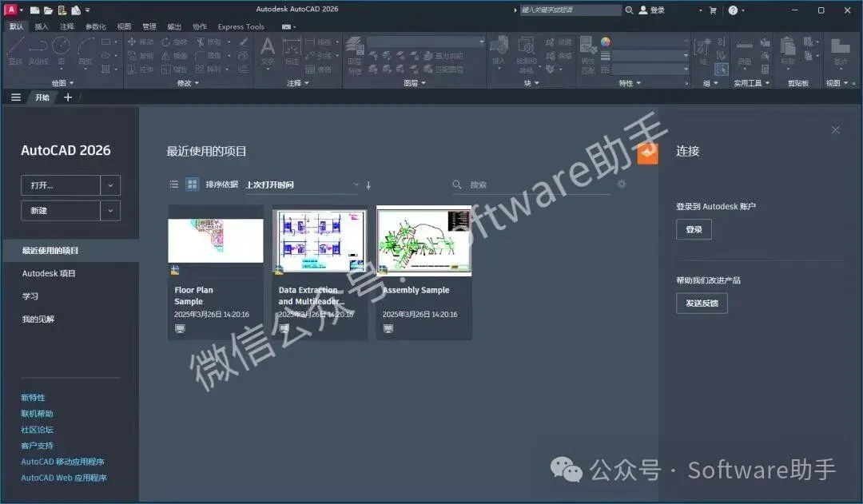Select the Fillet (圆角) tool
The image size is (863, 504).
[209, 56]
